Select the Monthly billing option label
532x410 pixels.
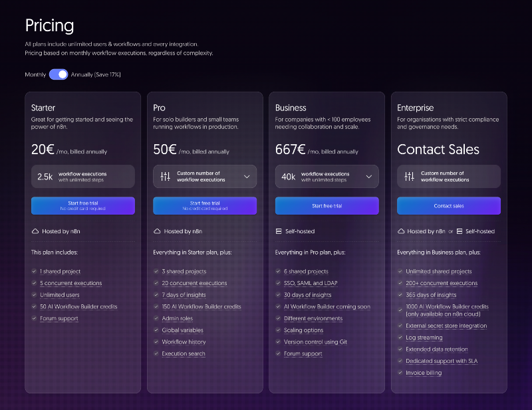35,75
